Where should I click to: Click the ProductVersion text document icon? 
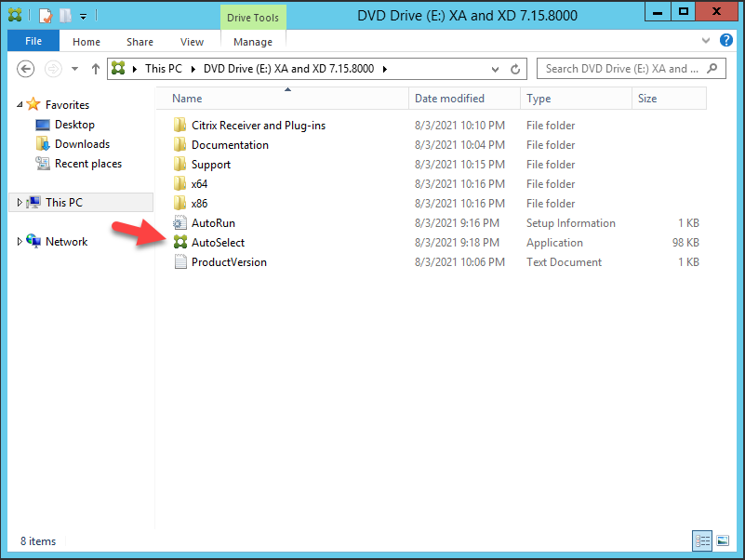point(180,261)
